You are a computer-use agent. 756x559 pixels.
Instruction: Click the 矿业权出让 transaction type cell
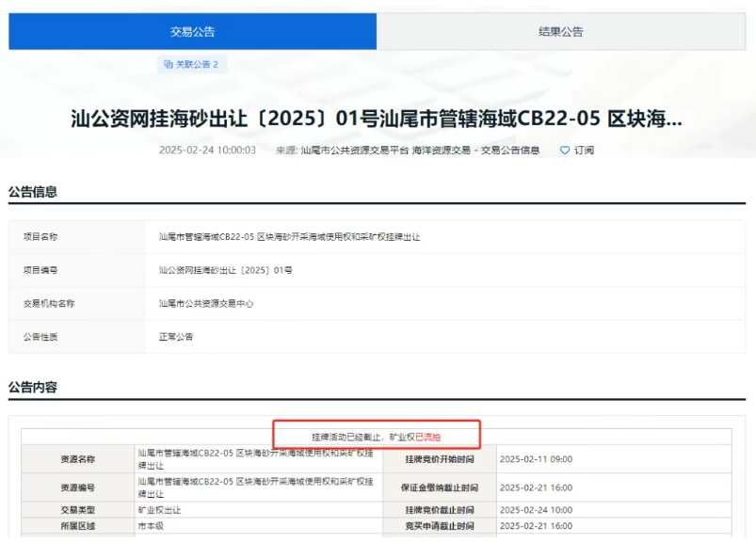pos(159,510)
